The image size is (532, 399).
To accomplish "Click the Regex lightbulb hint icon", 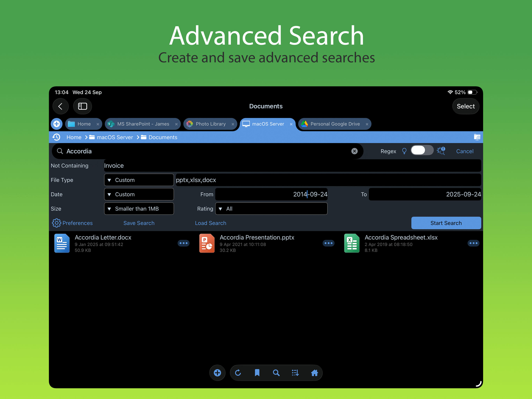I will coord(404,151).
